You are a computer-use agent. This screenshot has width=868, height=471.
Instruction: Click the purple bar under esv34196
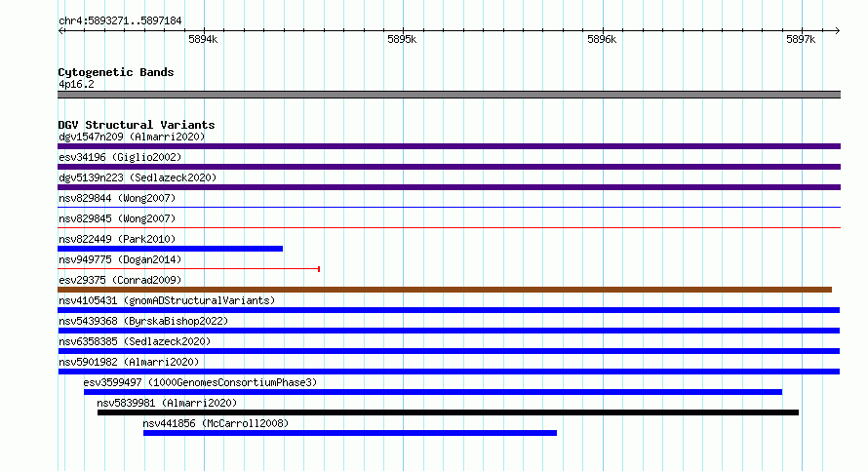pyautogui.click(x=449, y=167)
